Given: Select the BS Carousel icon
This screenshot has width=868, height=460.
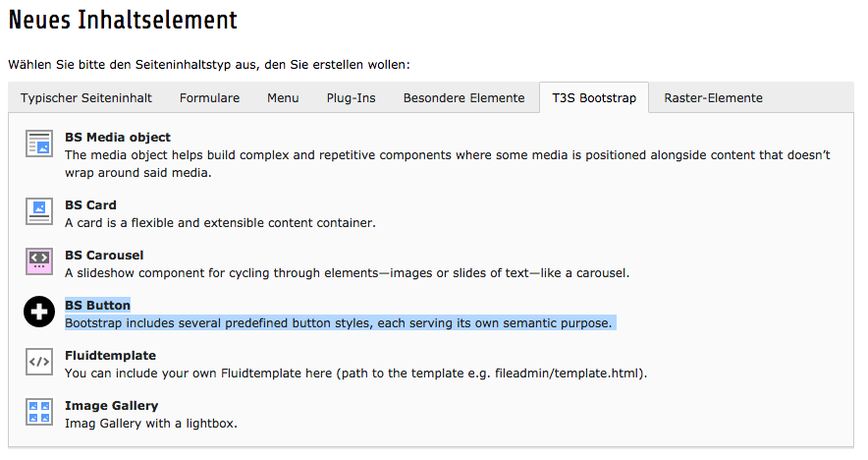Looking at the screenshot, I should point(39,261).
